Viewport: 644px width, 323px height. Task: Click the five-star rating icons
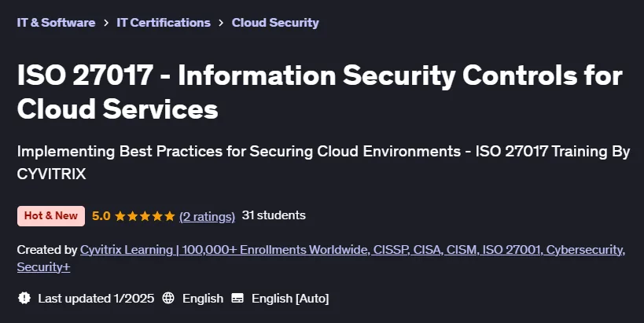pyautogui.click(x=145, y=216)
